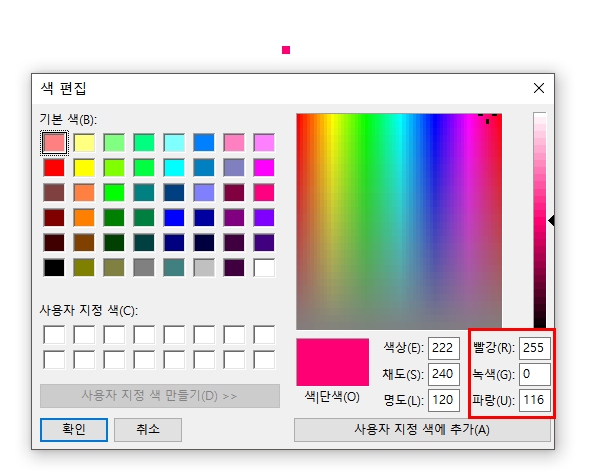Click the 빨강(R) input field showing 255
The image size is (593, 473).
[534, 348]
